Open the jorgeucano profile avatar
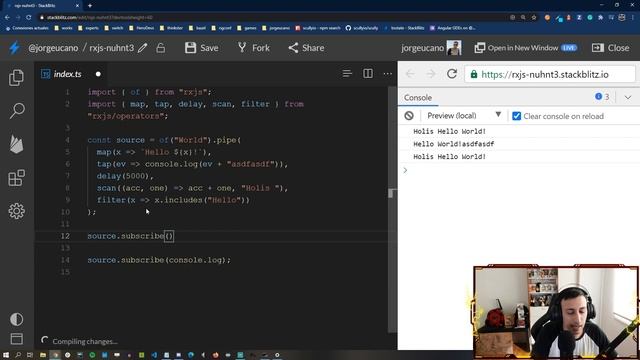The width and height of the screenshot is (640, 360). point(453,48)
